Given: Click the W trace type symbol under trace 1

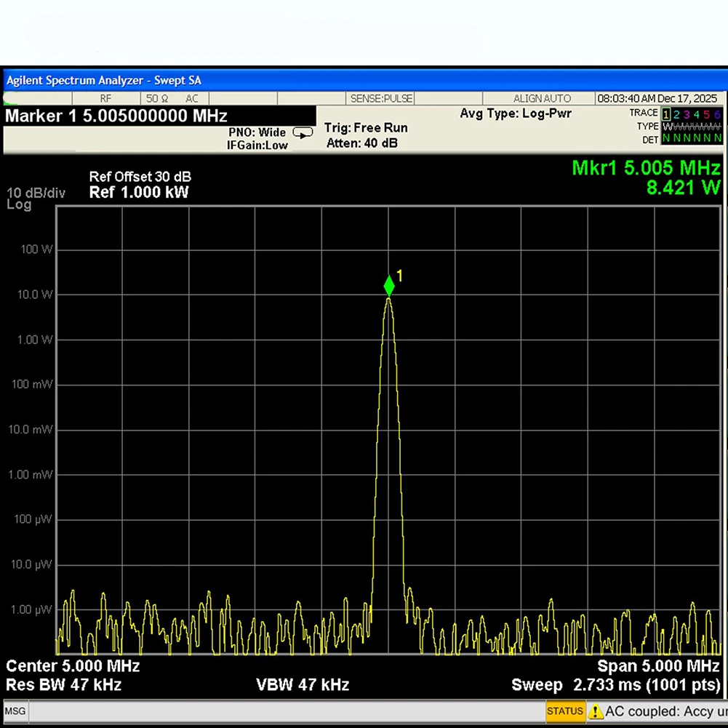Looking at the screenshot, I should coord(666,127).
